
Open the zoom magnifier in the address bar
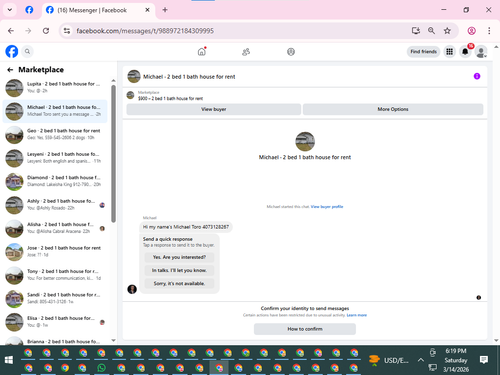(431, 31)
